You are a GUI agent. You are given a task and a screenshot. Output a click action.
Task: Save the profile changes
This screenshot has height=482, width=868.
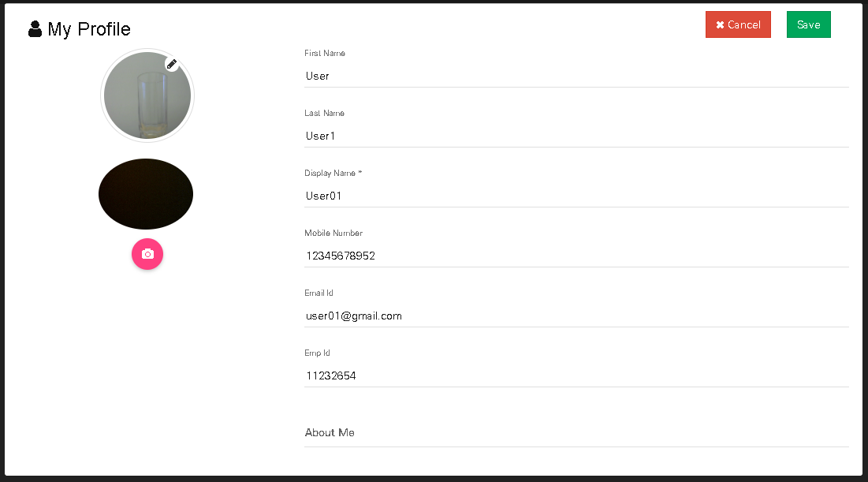[x=808, y=24]
